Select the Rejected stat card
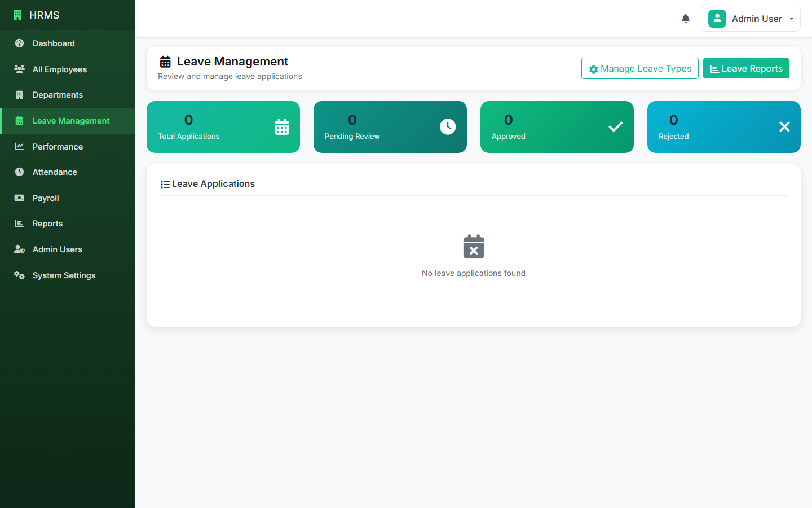The image size is (812, 508). click(x=724, y=127)
